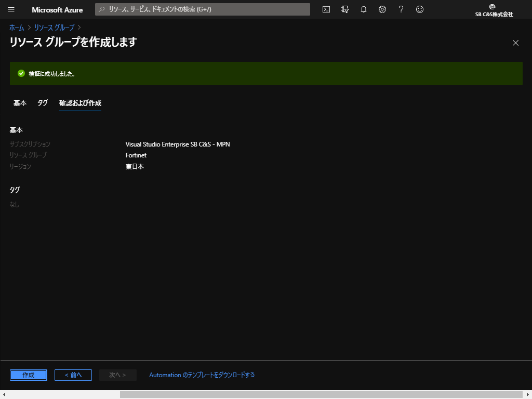Click the なし tag value
The image size is (532, 399).
pos(14,205)
